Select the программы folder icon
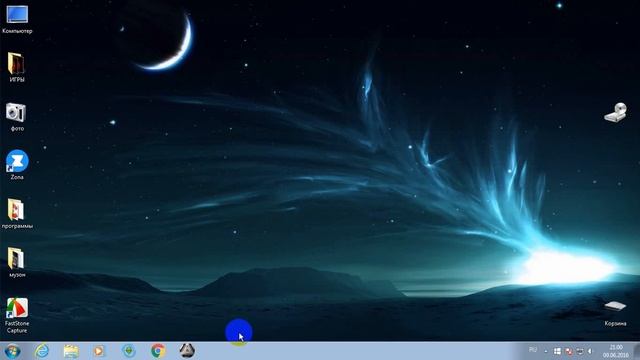The image size is (640, 360). click(17, 214)
